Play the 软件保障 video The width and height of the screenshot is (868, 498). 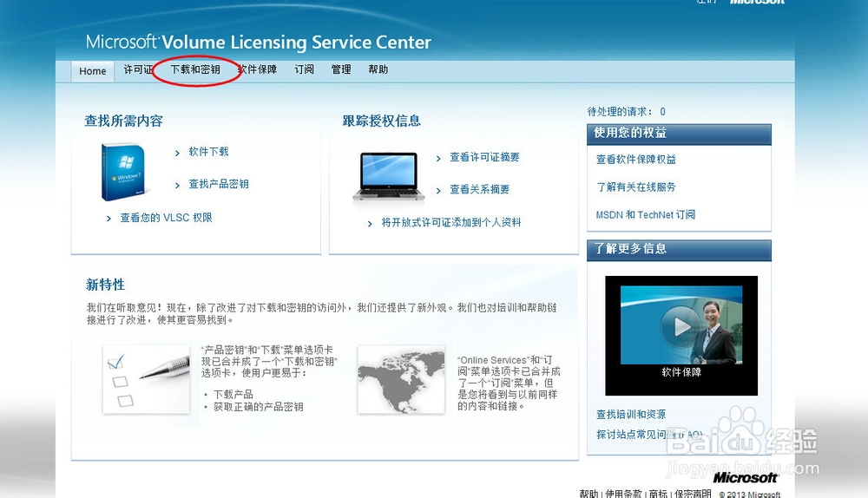pos(681,326)
